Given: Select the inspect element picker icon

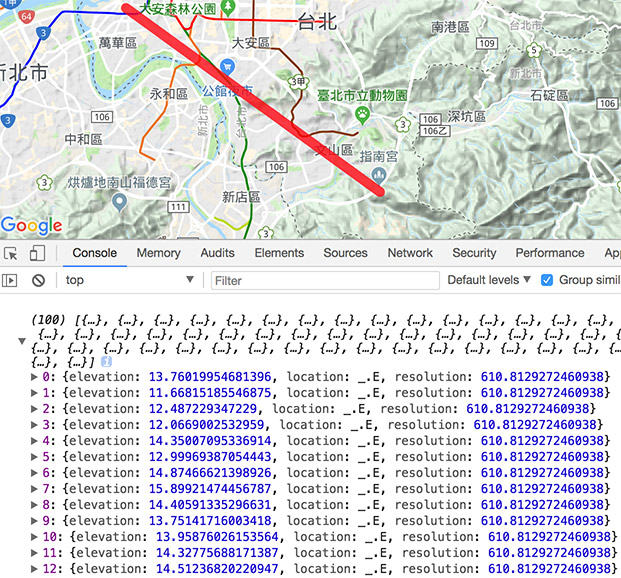Looking at the screenshot, I should (x=11, y=253).
